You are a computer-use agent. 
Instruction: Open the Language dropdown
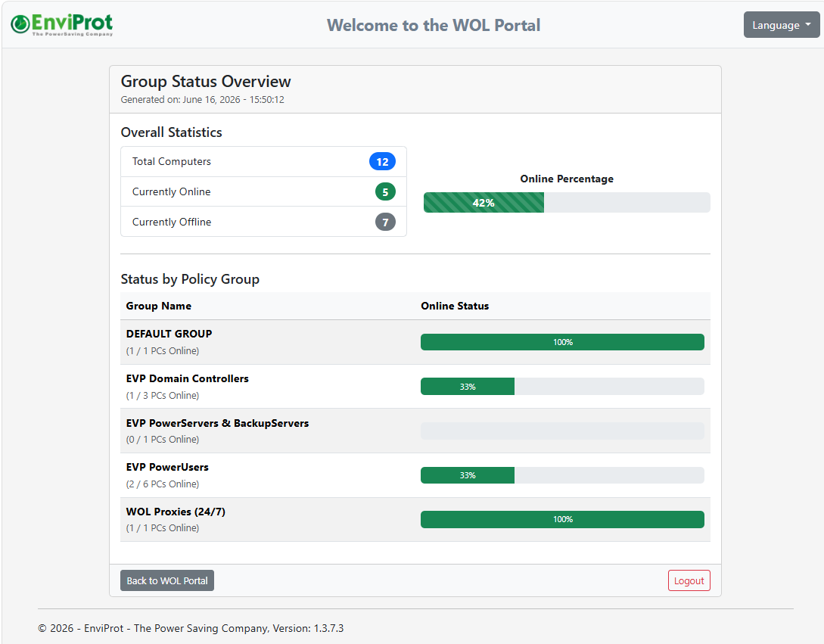(782, 25)
